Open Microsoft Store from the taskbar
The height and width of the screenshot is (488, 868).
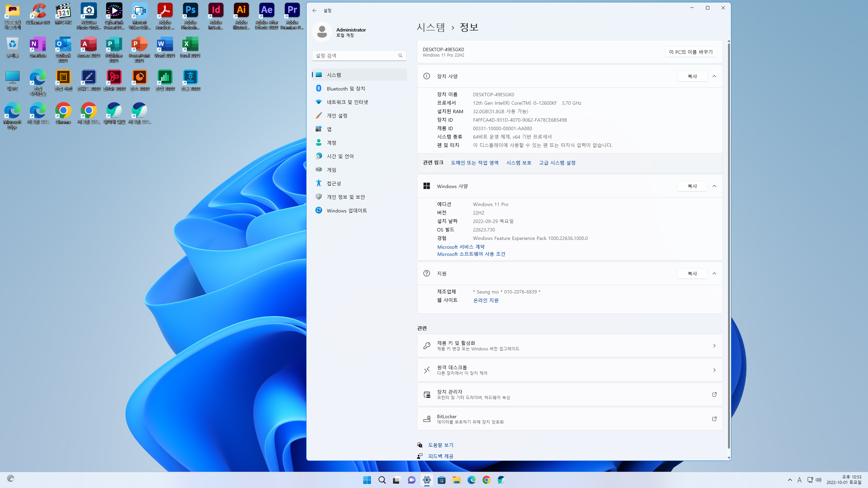tap(441, 480)
